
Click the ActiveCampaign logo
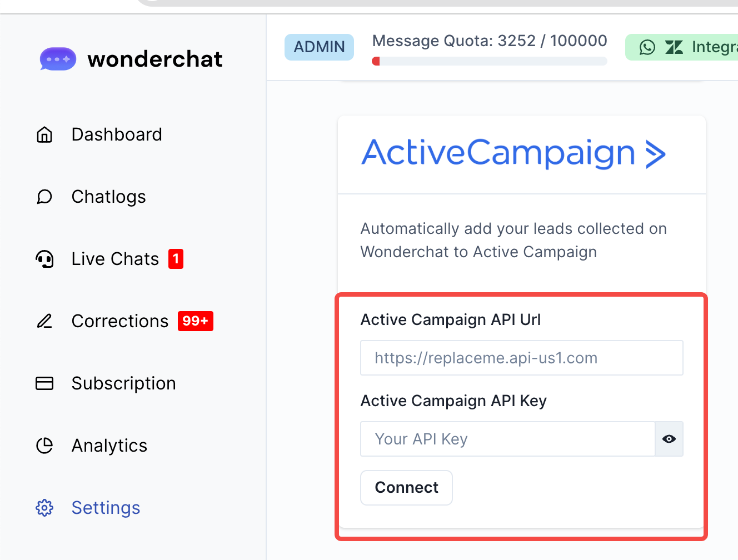513,153
